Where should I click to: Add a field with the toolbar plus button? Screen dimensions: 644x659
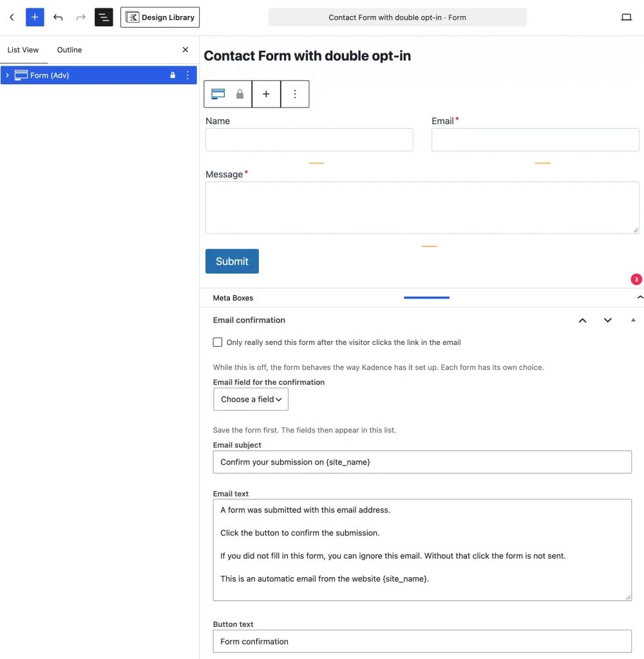[x=266, y=94]
